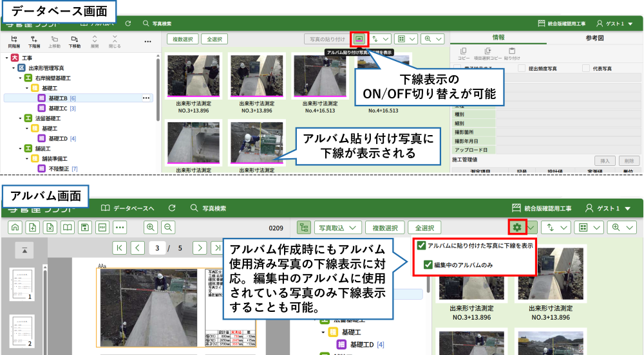Click the save floppy disk icon
Screen dimensions: 644x355
(84, 227)
